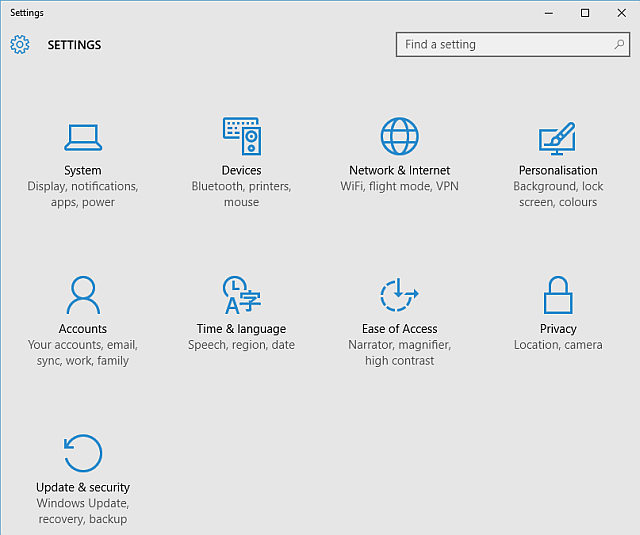
Task: Maximize the Settings window
Action: (585, 13)
